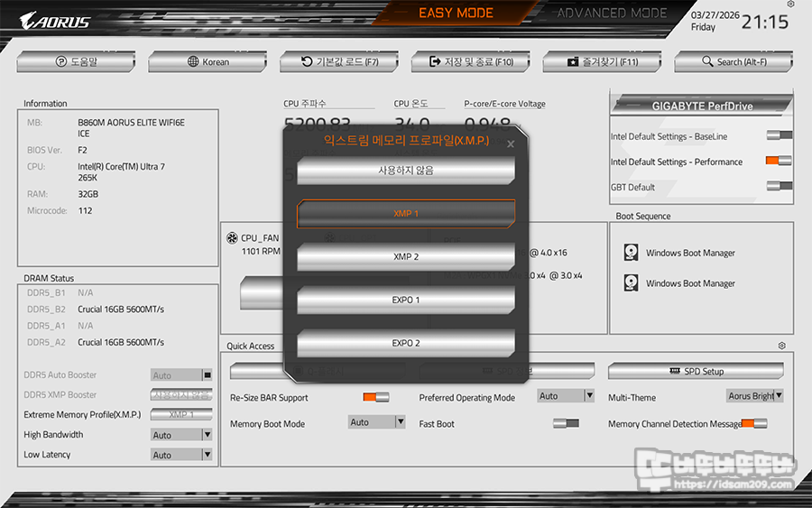This screenshot has width=812, height=508.
Task: Open Memory Boot Mode dropdown
Action: (376, 422)
